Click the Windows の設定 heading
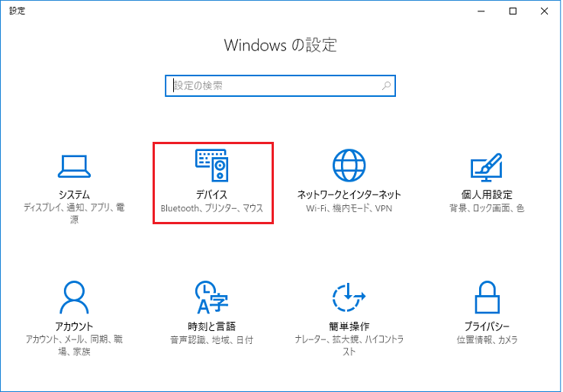Image resolution: width=563 pixels, height=392 pixels. tap(281, 45)
